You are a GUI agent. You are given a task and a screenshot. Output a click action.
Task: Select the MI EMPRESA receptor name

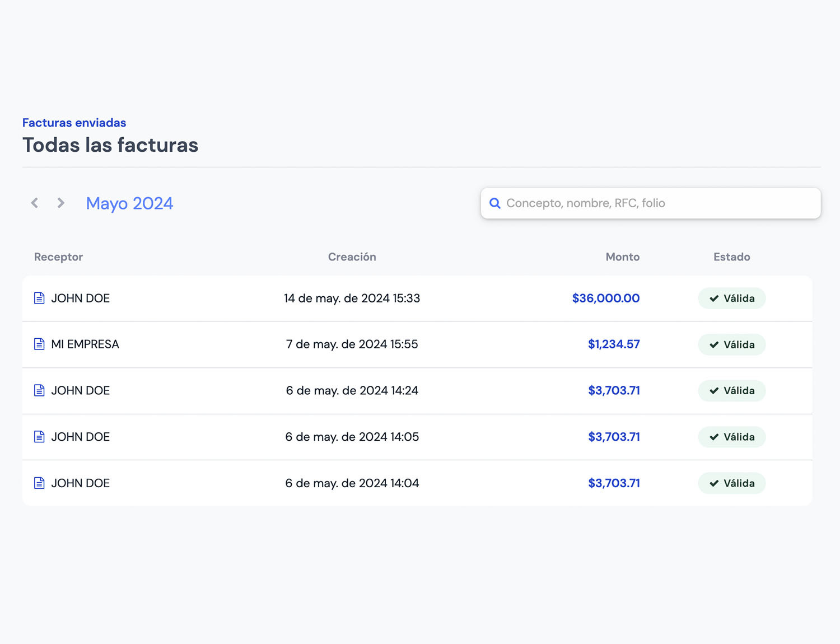pos(85,344)
